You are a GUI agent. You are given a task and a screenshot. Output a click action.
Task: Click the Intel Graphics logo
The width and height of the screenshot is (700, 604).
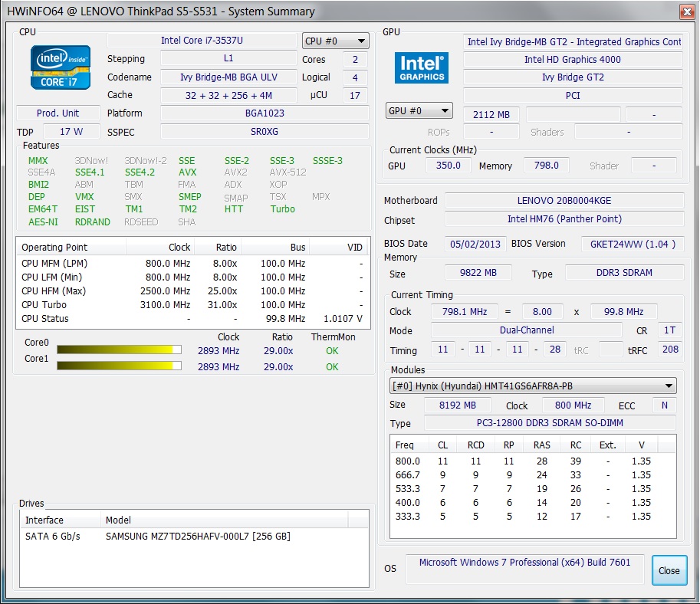pyautogui.click(x=422, y=68)
